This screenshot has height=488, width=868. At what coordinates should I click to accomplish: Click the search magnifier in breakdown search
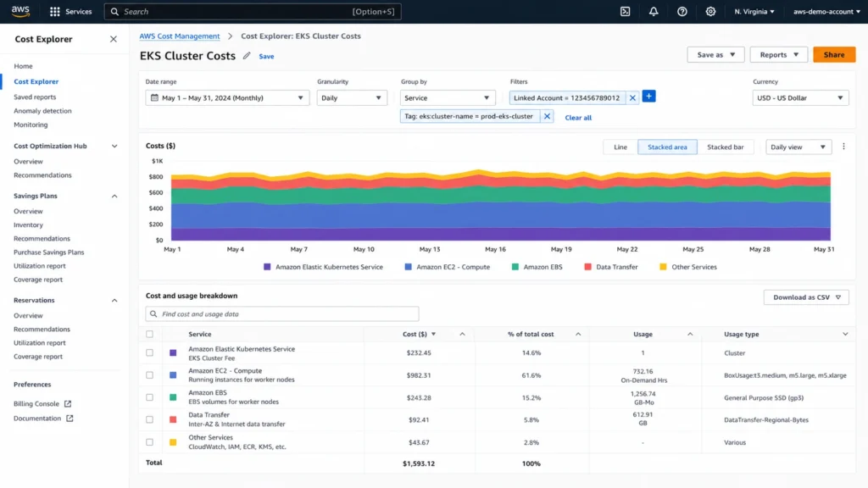click(x=154, y=313)
